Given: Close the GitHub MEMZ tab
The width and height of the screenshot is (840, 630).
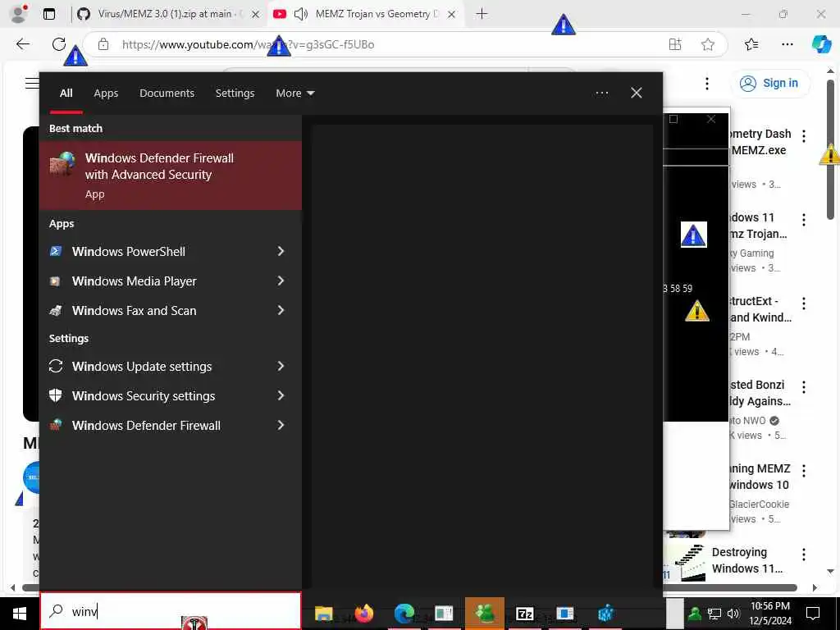Looking at the screenshot, I should tap(256, 15).
